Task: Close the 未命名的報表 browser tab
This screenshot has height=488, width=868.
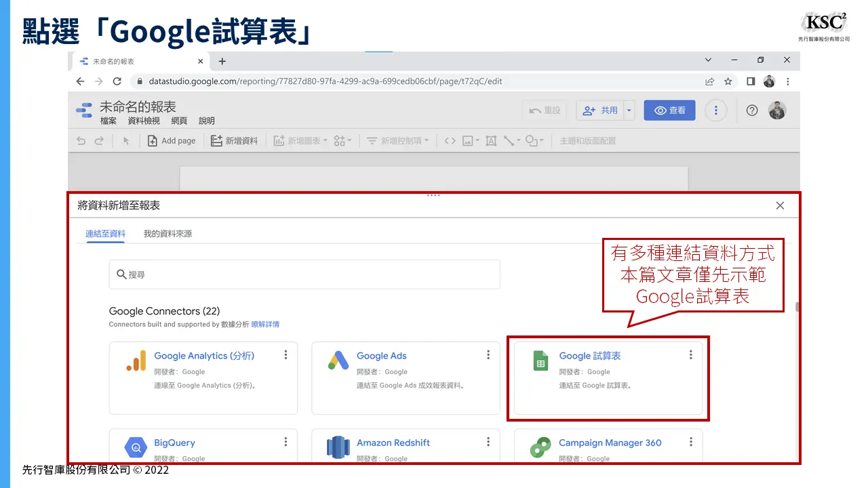Action: 200,61
